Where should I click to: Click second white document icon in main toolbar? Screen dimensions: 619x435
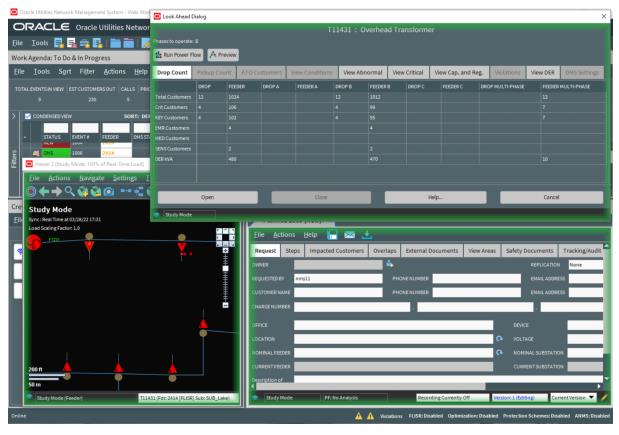pyautogui.click(x=71, y=43)
